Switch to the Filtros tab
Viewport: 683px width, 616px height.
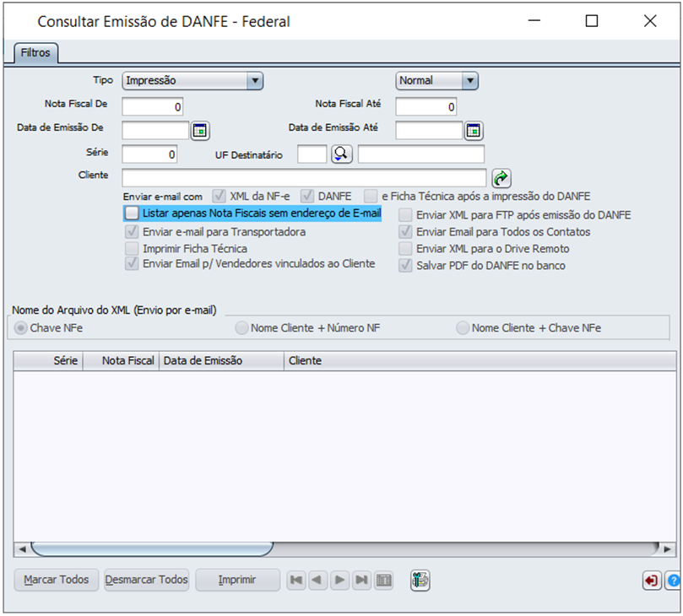click(x=35, y=53)
